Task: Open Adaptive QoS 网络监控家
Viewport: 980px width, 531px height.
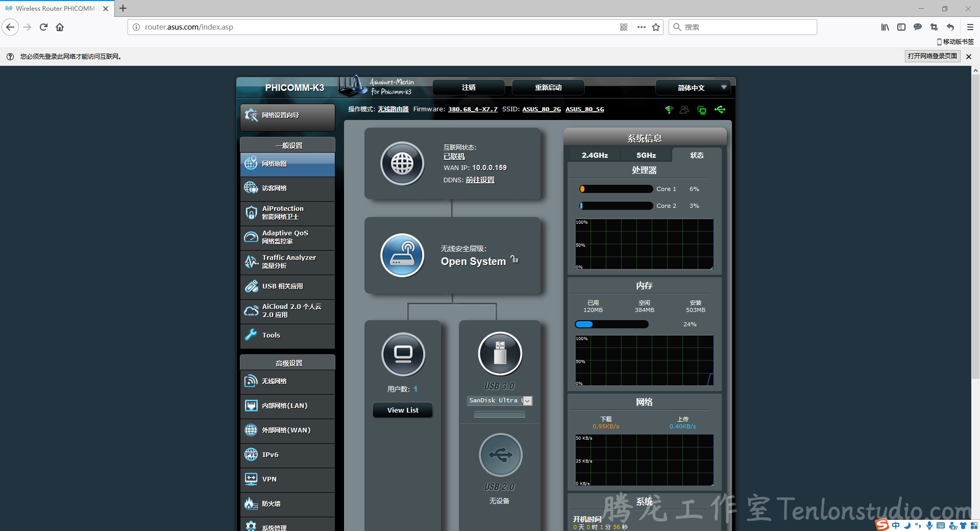Action: point(287,237)
